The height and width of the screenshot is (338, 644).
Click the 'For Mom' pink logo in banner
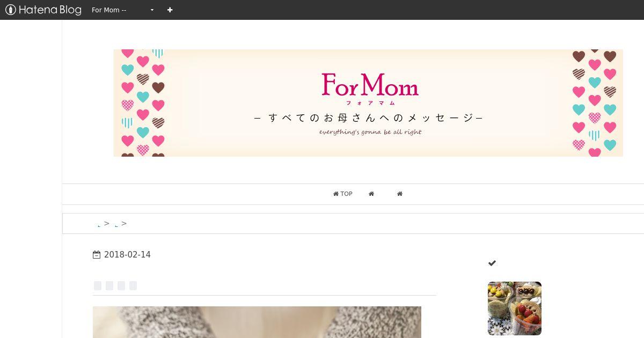coord(370,85)
